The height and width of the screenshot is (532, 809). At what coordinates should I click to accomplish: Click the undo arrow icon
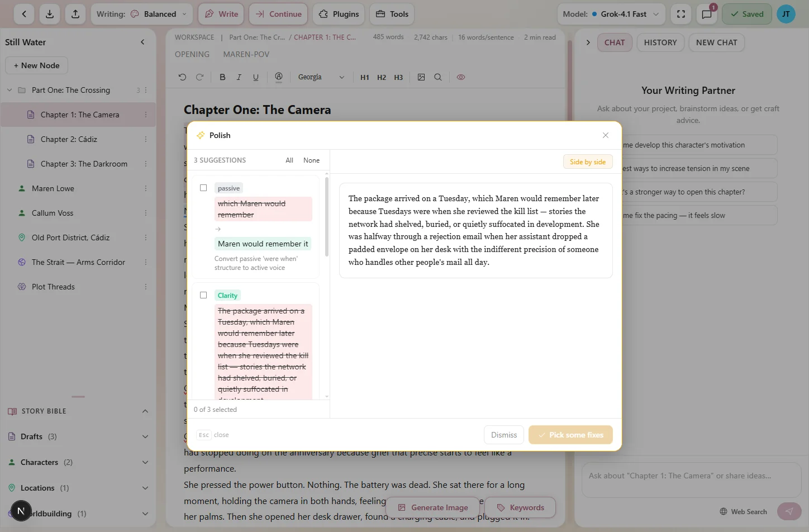click(x=182, y=77)
